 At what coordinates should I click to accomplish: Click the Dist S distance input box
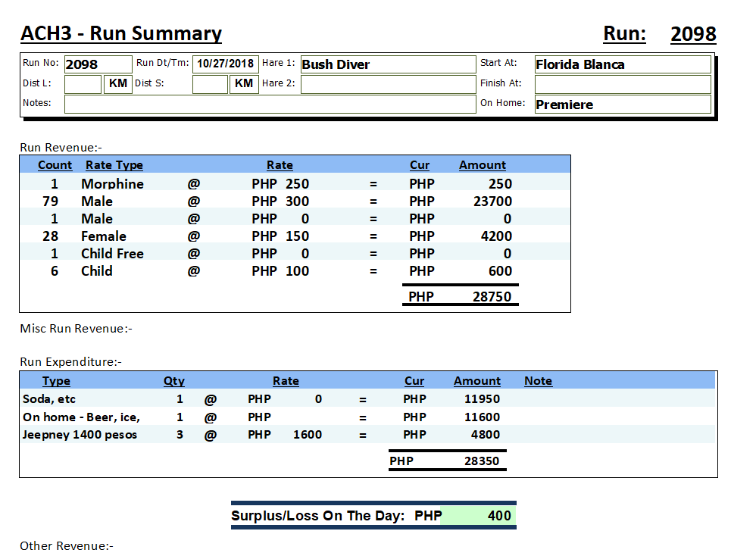click(210, 84)
